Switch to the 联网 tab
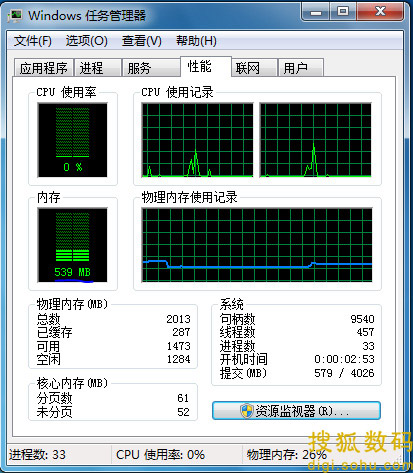This screenshot has width=413, height=473. click(x=254, y=68)
